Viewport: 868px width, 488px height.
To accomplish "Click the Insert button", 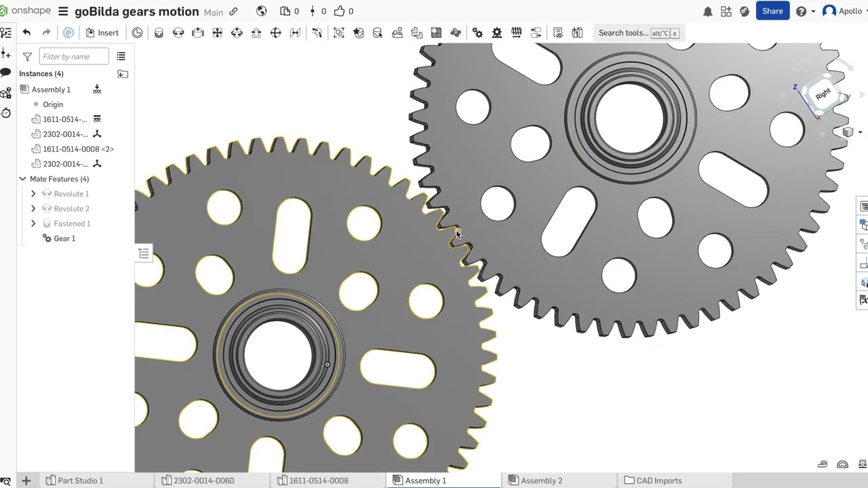I will pyautogui.click(x=102, y=33).
